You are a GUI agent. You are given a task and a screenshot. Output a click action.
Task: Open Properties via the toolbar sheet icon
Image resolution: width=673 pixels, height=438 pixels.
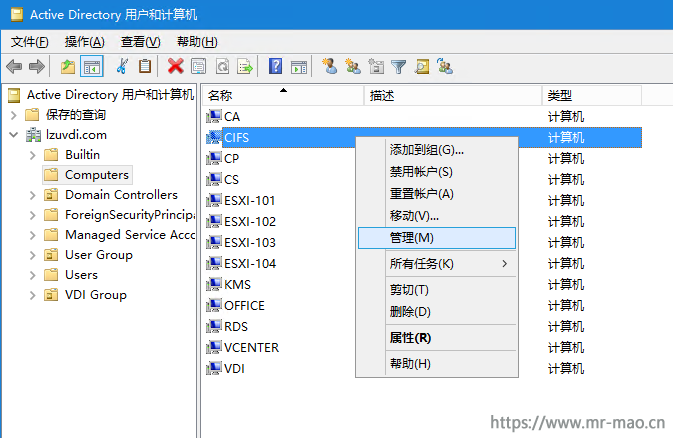coord(198,67)
